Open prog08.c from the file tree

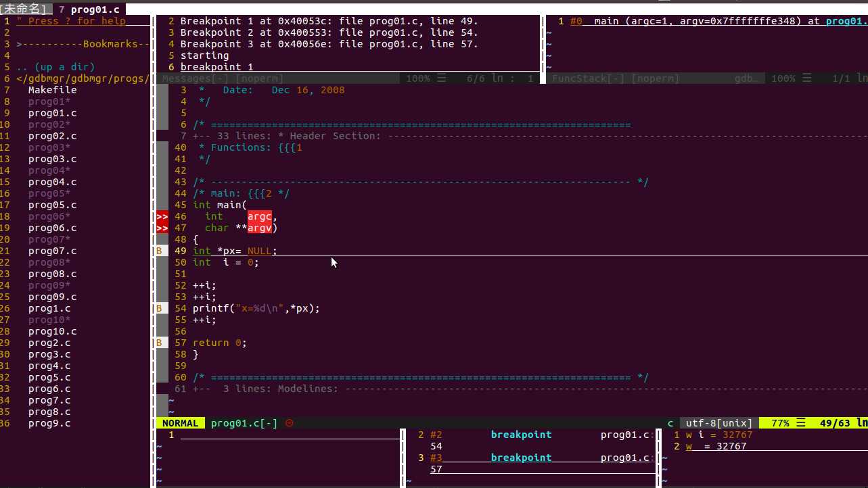(52, 274)
